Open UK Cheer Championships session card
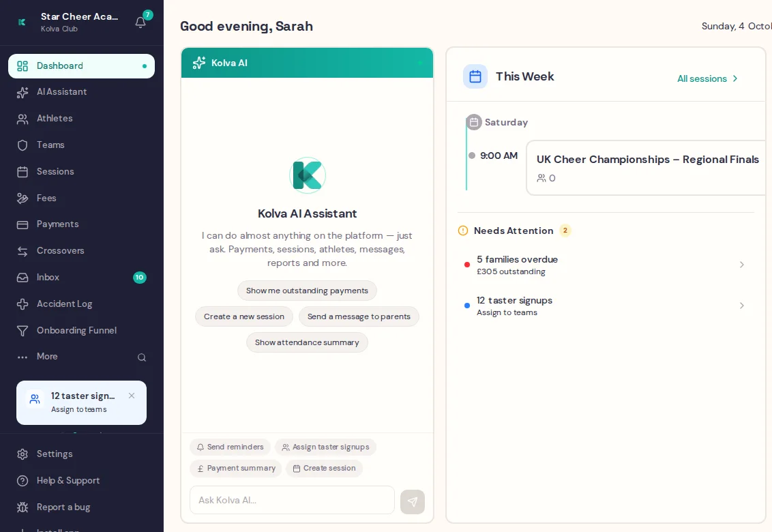Screen dimensions: 772x532 (x=645, y=168)
